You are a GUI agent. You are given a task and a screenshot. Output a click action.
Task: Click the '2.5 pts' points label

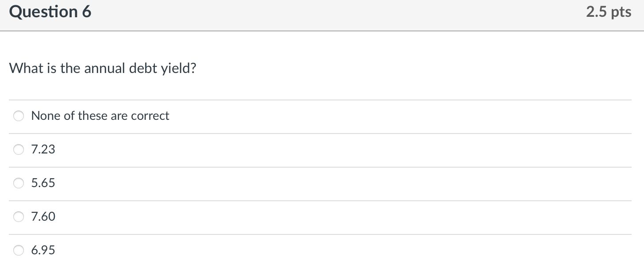pyautogui.click(x=609, y=12)
